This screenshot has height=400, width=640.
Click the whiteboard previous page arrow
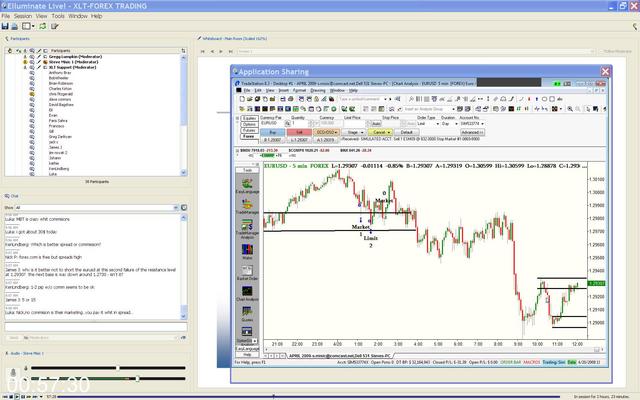[212, 51]
